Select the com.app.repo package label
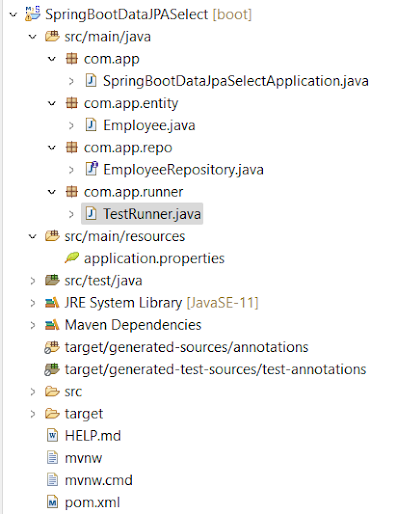The height and width of the screenshot is (514, 397). [x=128, y=148]
